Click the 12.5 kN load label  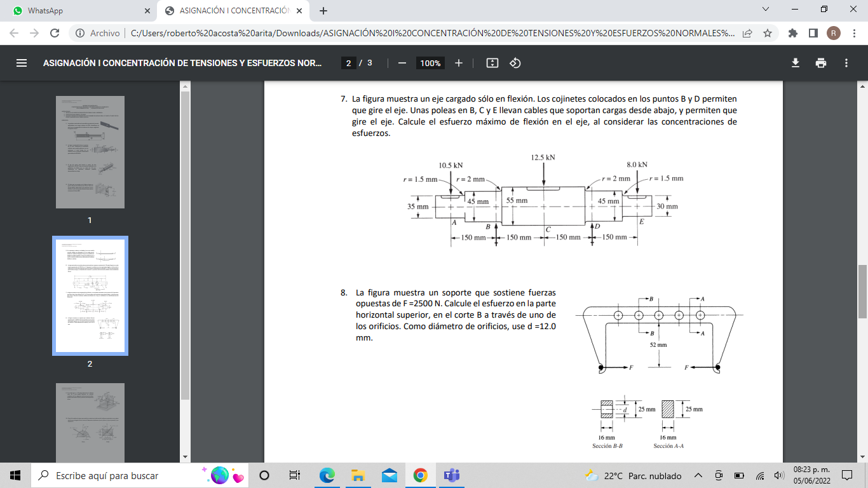pos(543,156)
